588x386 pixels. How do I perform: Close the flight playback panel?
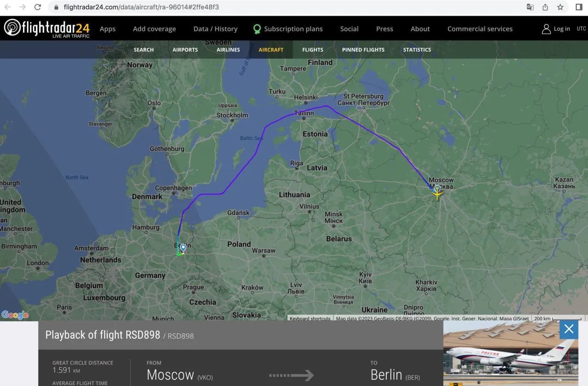[569, 329]
